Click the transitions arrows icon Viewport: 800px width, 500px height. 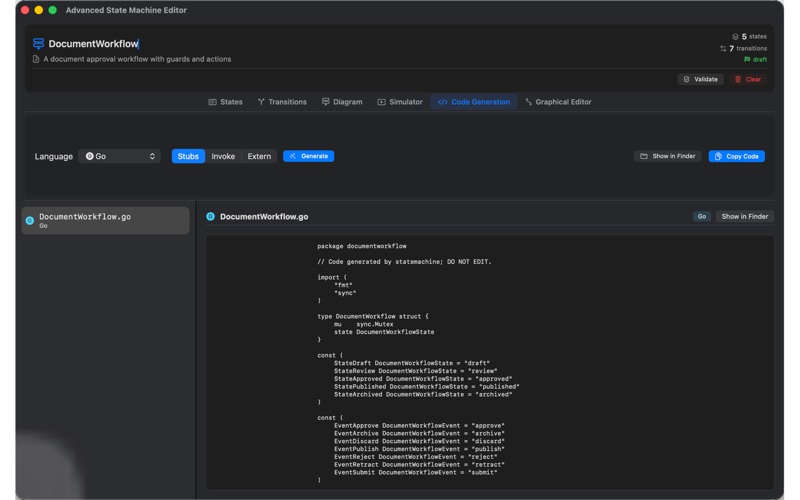(723, 48)
